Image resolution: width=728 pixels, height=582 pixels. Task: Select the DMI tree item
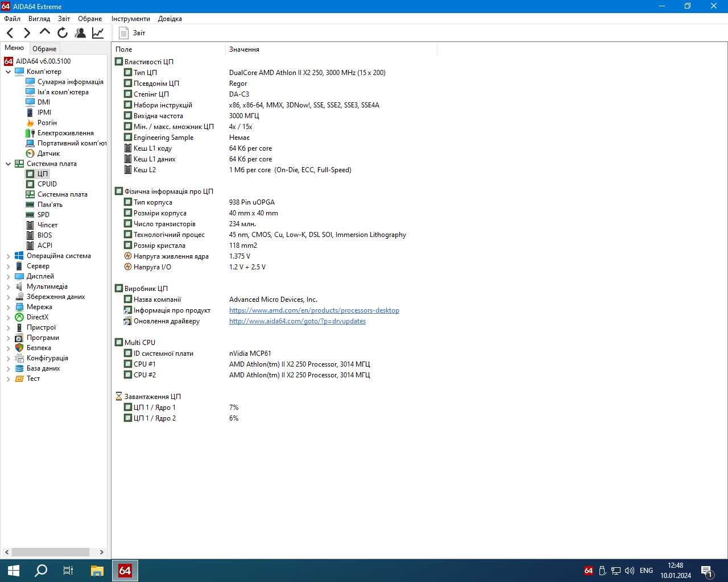44,102
